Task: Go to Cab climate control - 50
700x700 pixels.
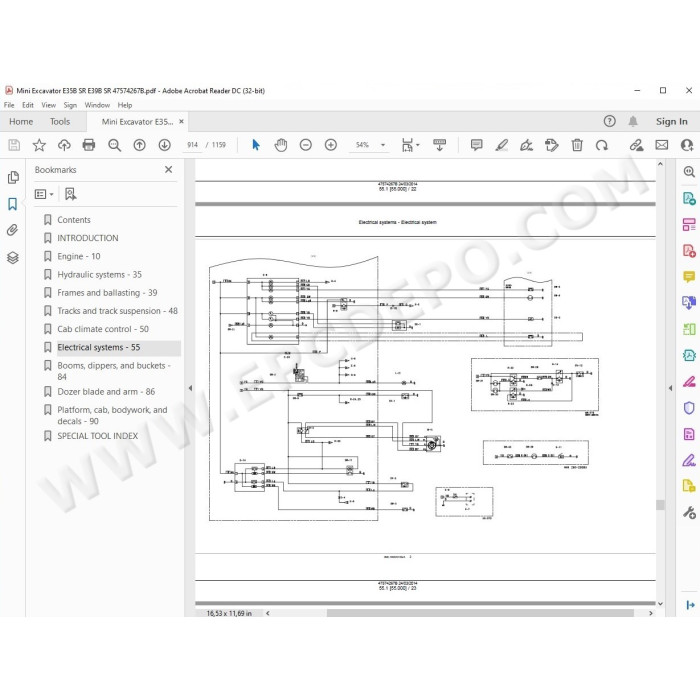Action: click(x=103, y=329)
